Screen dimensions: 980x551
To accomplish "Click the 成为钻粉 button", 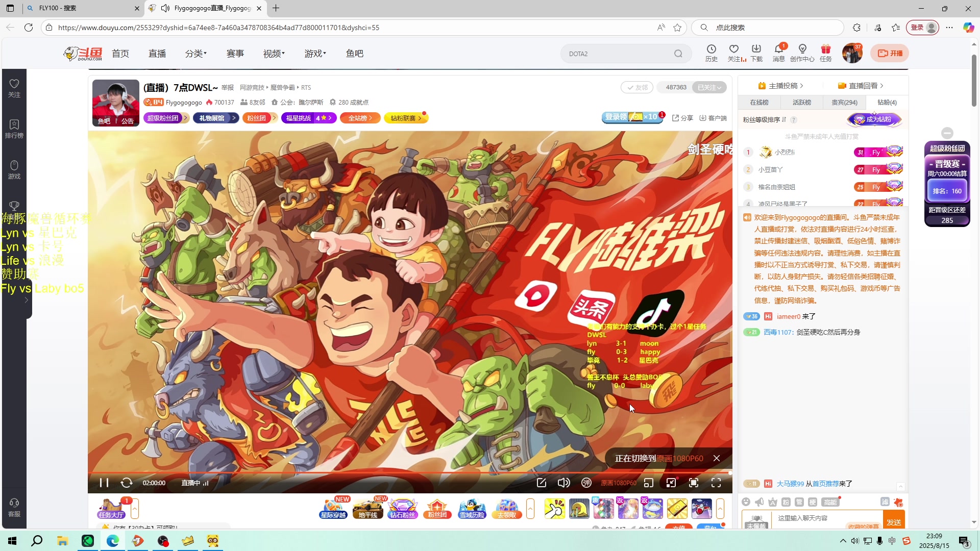I will click(874, 119).
